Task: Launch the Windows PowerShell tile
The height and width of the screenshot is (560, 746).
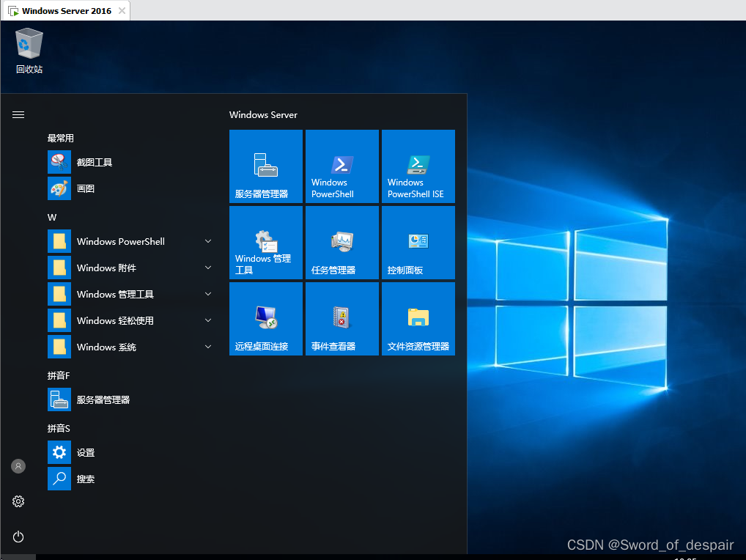Action: 341,166
